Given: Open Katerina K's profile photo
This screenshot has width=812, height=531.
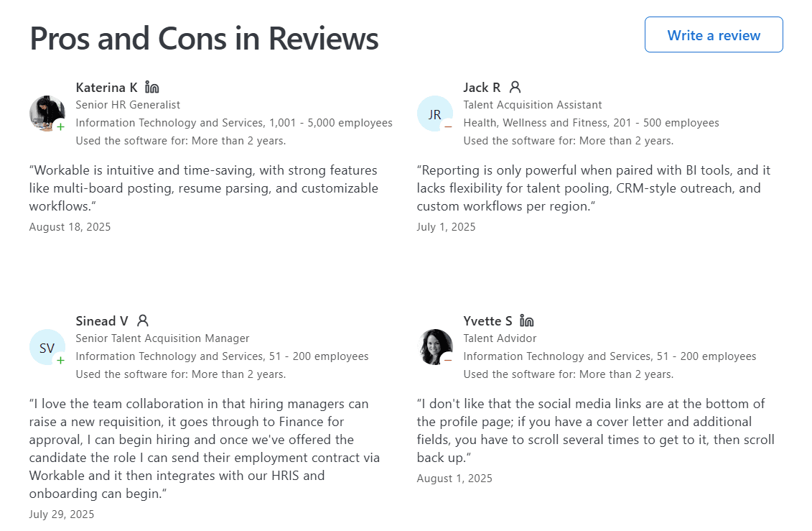Looking at the screenshot, I should click(x=46, y=113).
